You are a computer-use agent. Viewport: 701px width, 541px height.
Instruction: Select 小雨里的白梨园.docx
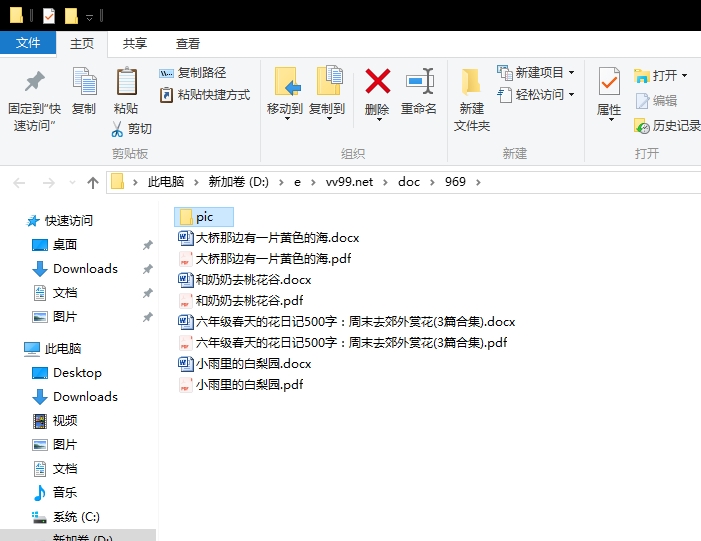[245, 364]
